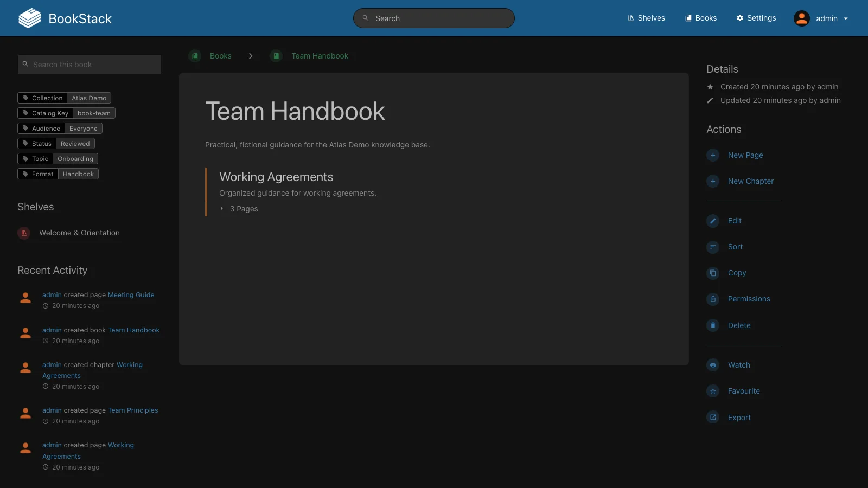Open the admin user dropdown caret
This screenshot has height=488, width=868.
846,18
